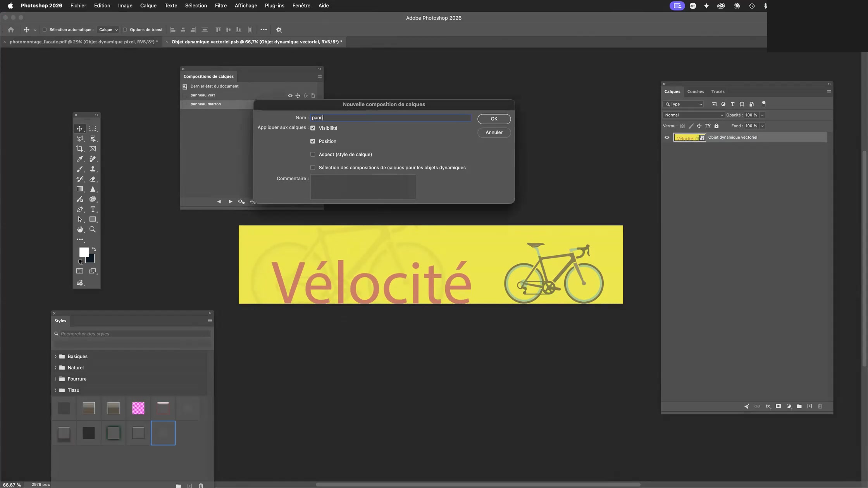The height and width of the screenshot is (488, 868).
Task: Select the Eraser tool
Action: pyautogui.click(x=93, y=179)
